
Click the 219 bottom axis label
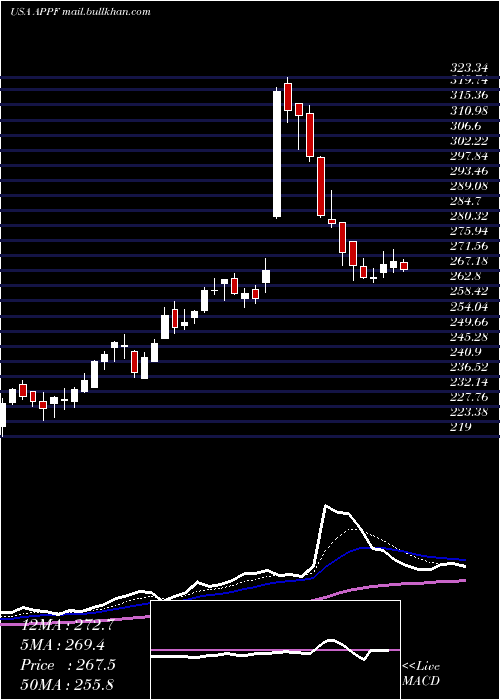(x=460, y=427)
